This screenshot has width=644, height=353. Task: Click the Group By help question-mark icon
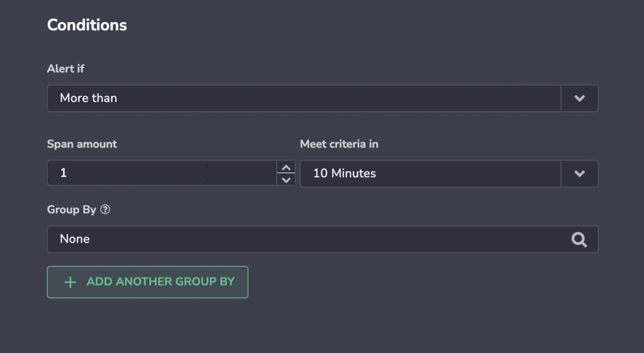pos(105,210)
